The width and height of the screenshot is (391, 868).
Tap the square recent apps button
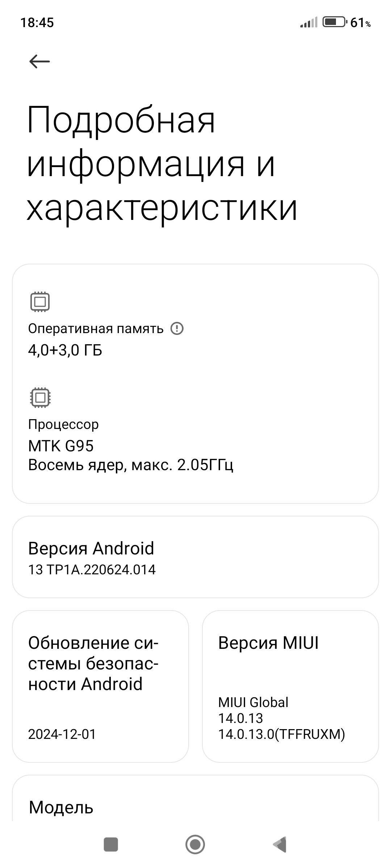tap(111, 844)
